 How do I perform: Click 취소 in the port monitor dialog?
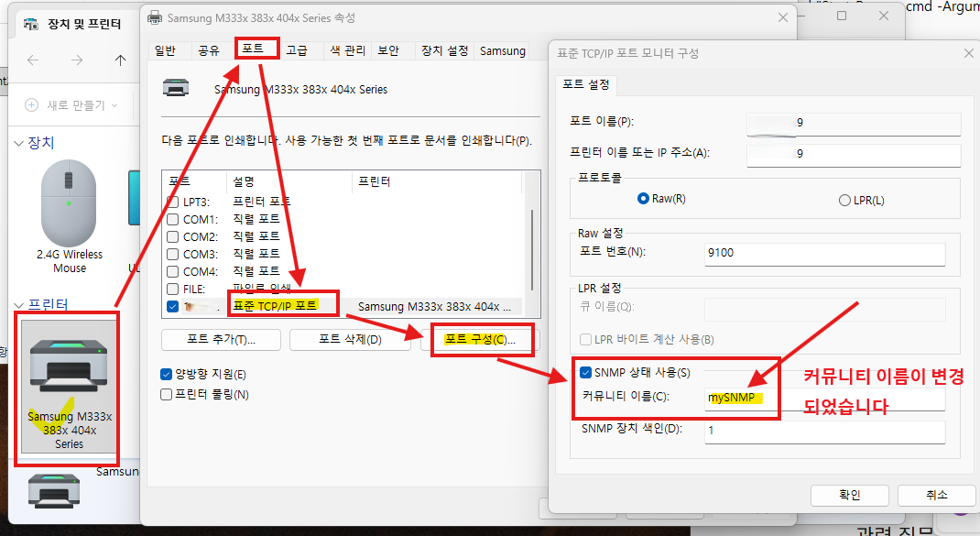(x=936, y=495)
